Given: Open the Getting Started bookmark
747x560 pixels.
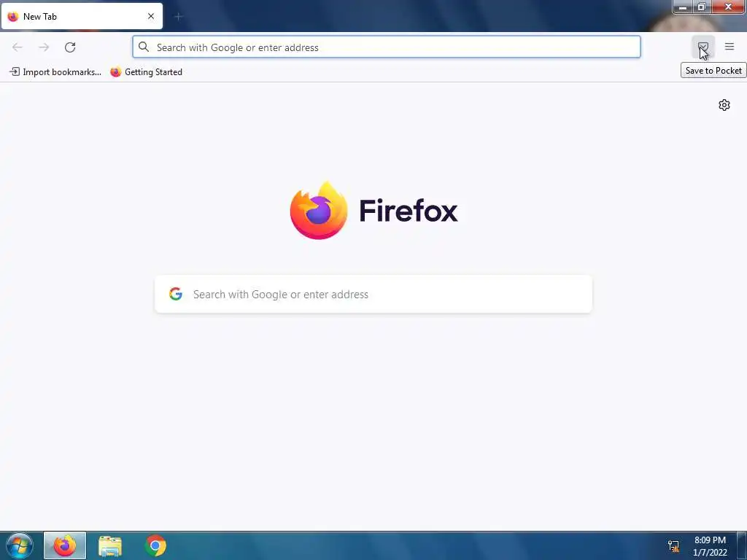Looking at the screenshot, I should coord(146,72).
